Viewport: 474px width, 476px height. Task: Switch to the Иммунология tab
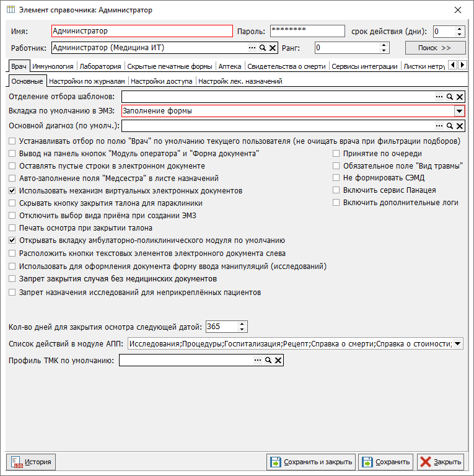[53, 66]
